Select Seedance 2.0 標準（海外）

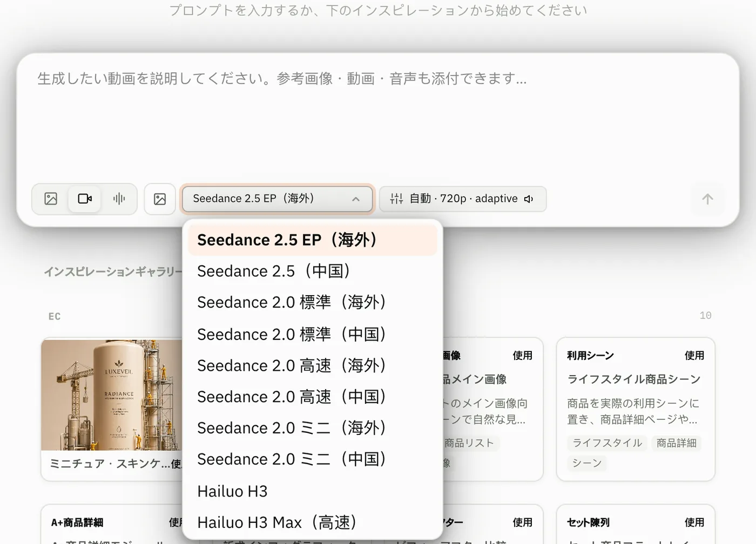coord(312,302)
